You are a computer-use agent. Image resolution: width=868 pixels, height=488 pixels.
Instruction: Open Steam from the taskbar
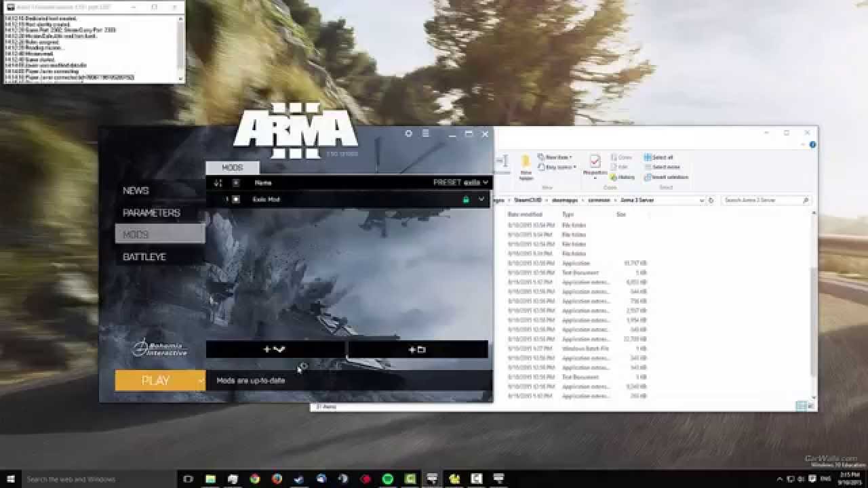point(299,479)
